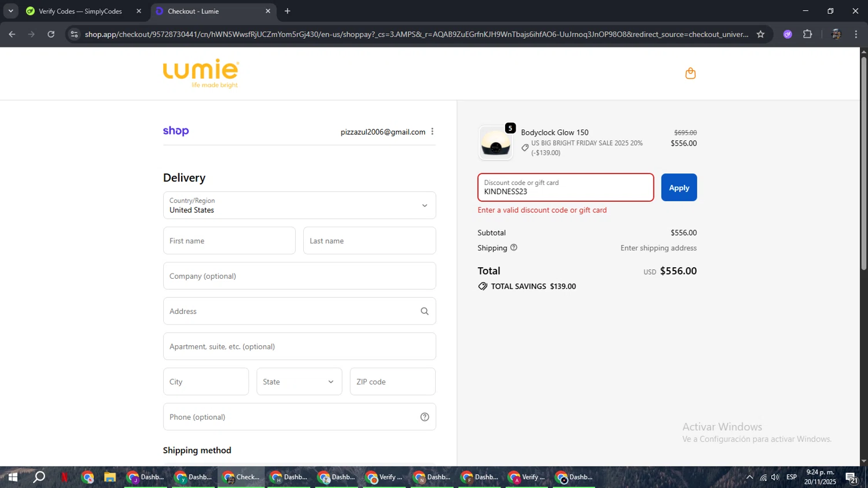868x488 pixels.
Task: Open File Explorer from the taskbar
Action: (x=109, y=477)
